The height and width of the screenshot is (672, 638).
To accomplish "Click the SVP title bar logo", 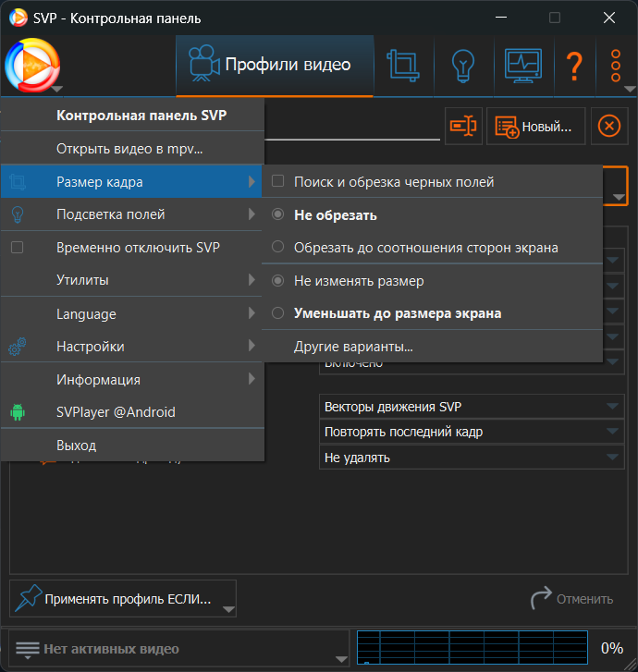I will 18,18.
